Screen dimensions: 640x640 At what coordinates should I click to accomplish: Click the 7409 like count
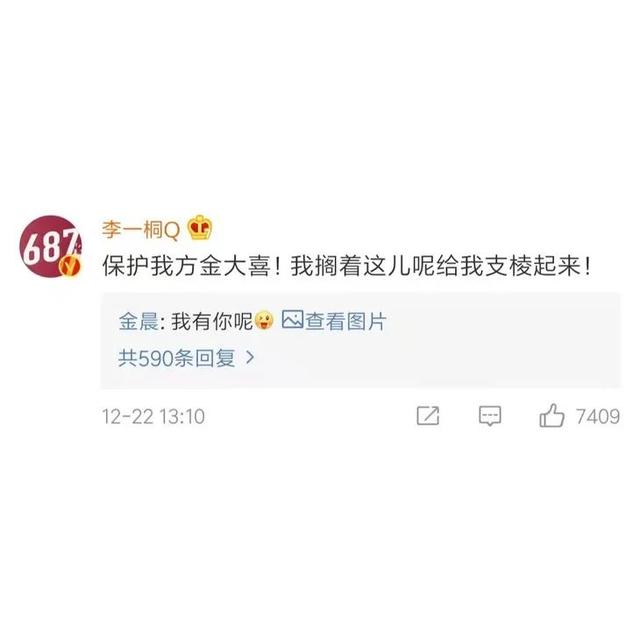coord(598,416)
